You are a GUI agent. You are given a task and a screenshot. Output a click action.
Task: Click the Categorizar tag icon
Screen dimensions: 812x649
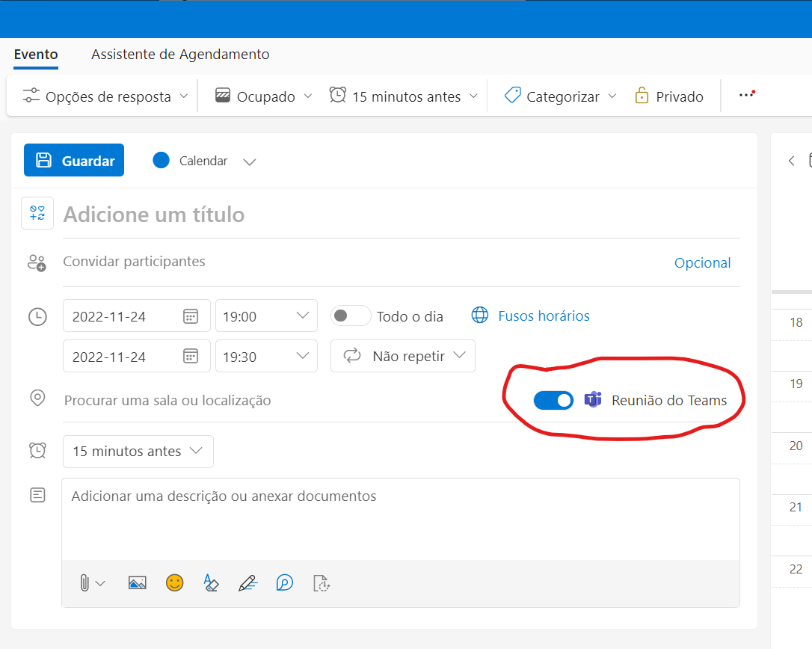coord(512,95)
